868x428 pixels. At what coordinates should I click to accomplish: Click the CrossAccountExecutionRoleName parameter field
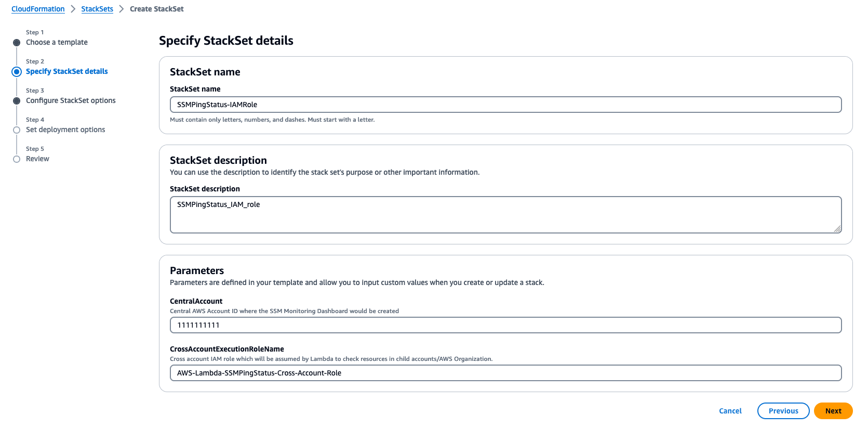[x=505, y=373]
